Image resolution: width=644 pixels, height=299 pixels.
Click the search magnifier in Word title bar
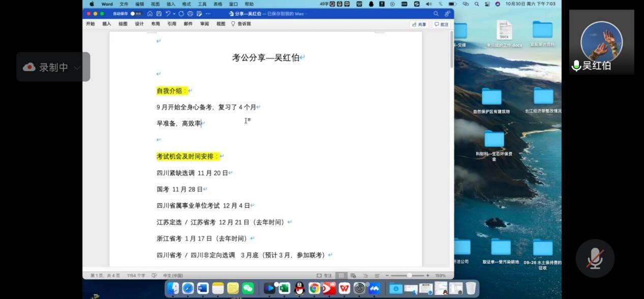[x=436, y=14]
